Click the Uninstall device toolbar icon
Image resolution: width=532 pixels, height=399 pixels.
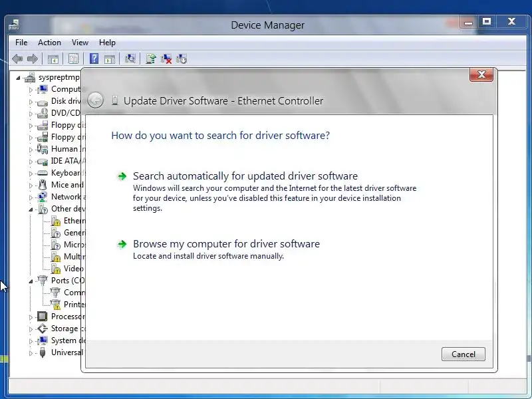[166, 59]
